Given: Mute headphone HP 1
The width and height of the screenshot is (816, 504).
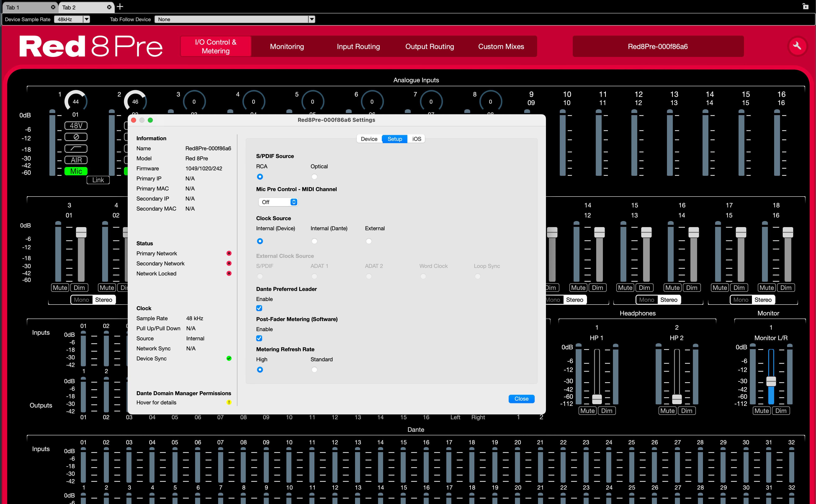Looking at the screenshot, I should point(587,411).
